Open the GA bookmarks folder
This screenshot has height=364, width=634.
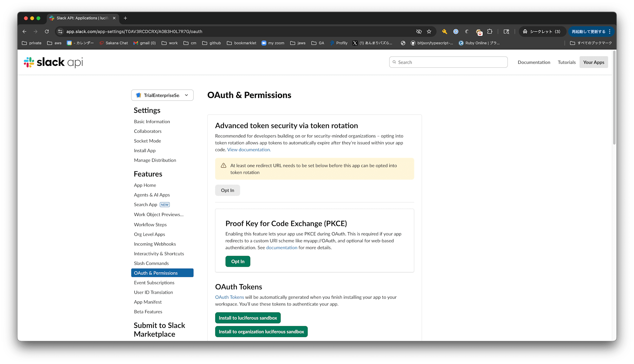(318, 43)
